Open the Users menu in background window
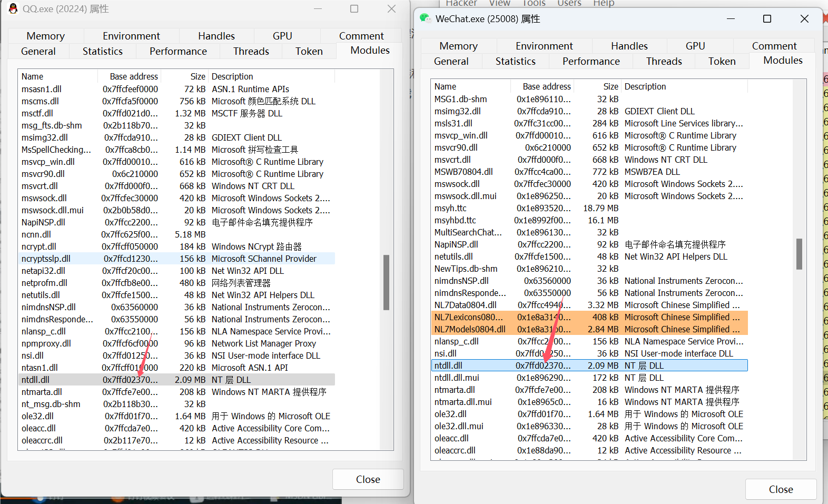828x504 pixels. point(569,3)
